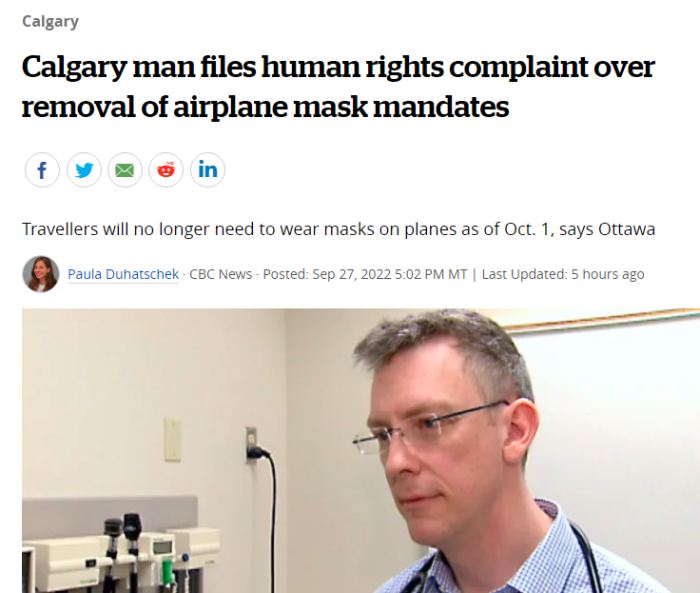The width and height of the screenshot is (700, 593).
Task: Click the word 'mandates' in headline
Action: coord(441,107)
